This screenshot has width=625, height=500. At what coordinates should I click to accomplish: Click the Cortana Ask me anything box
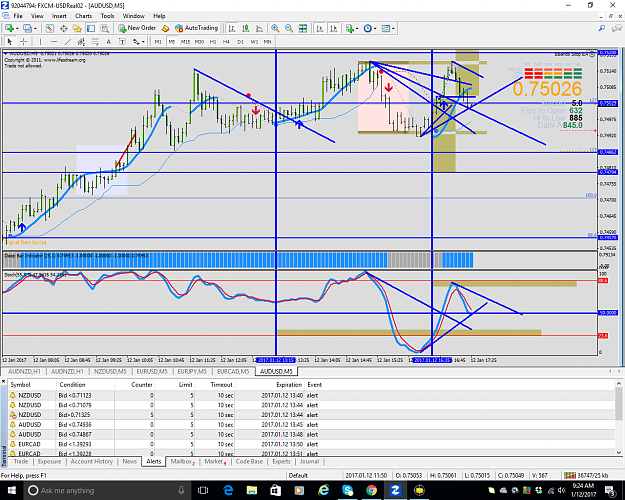[108, 490]
